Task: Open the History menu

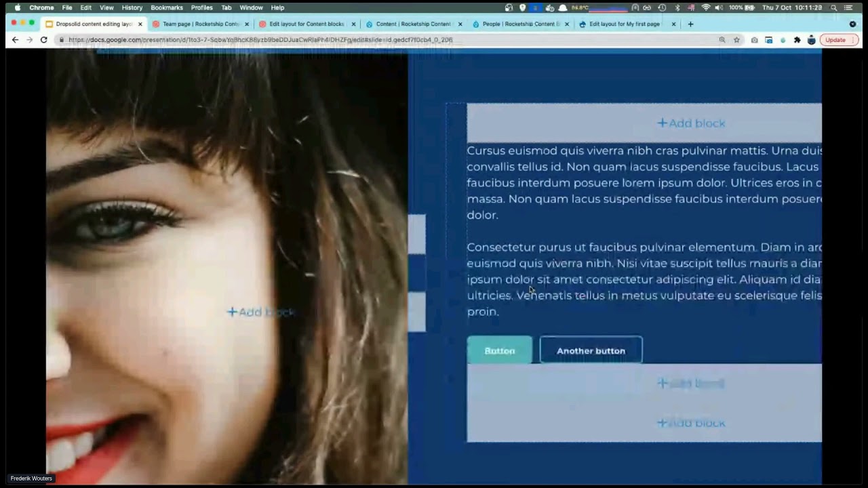Action: pos(132,7)
